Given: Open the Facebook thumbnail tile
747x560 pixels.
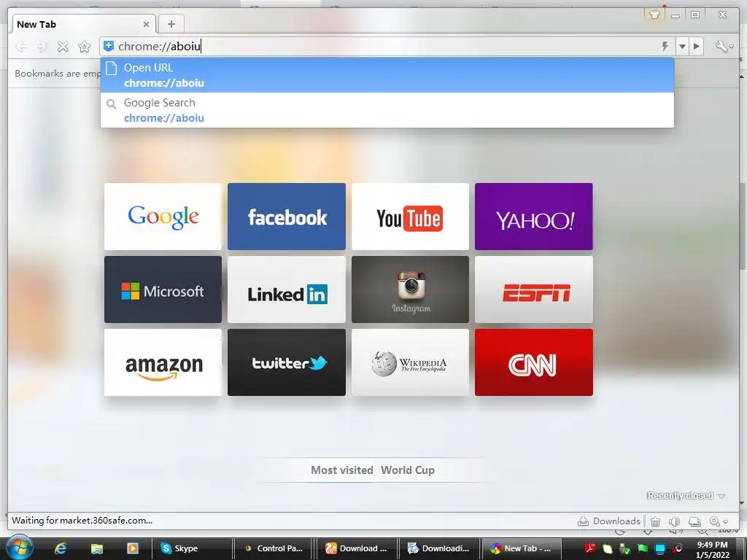Looking at the screenshot, I should click(x=287, y=217).
